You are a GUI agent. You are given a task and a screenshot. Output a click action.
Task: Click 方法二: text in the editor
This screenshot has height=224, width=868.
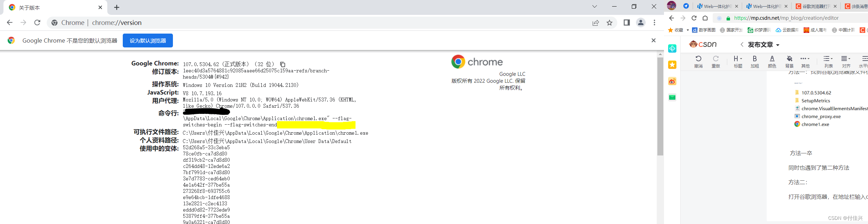[798, 182]
